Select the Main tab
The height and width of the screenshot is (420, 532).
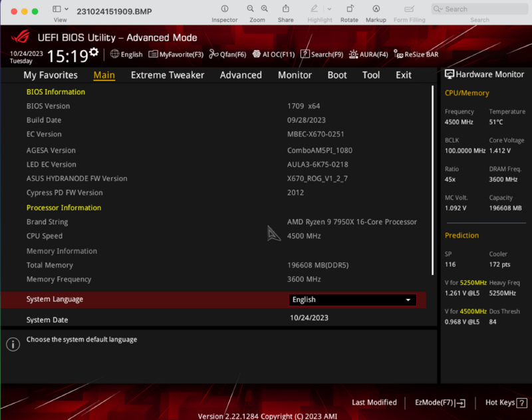(104, 75)
